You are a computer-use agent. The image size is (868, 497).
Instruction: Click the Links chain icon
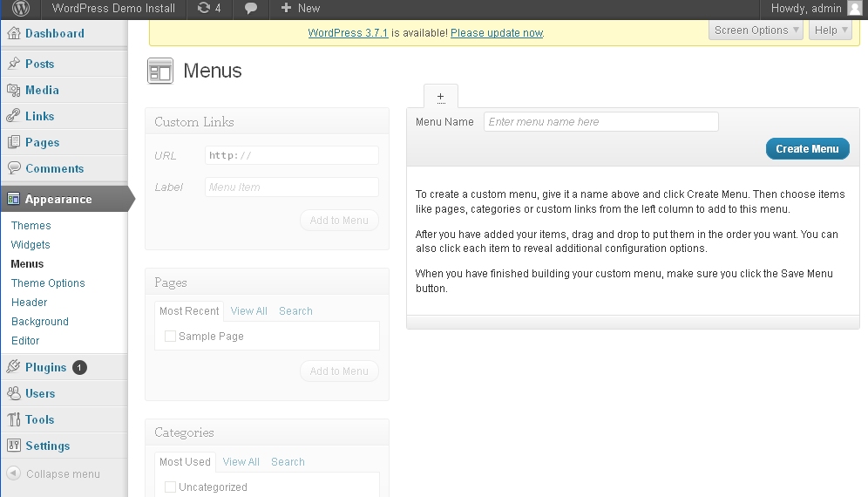pos(14,116)
